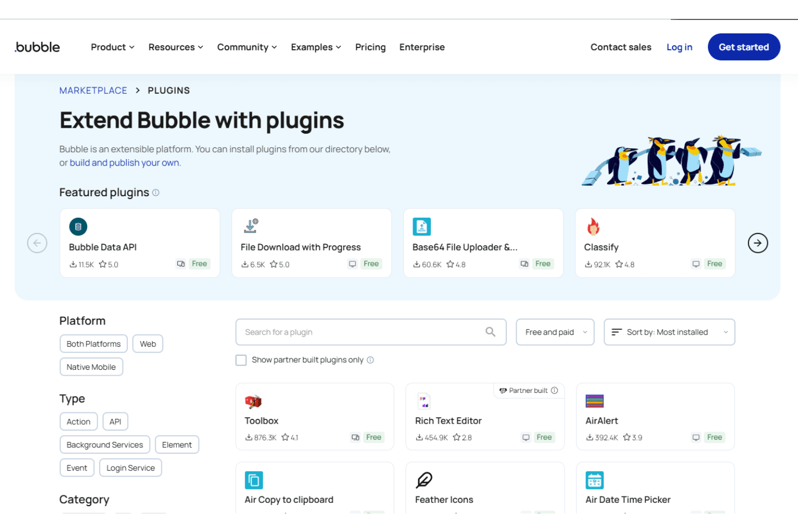Image resolution: width=798 pixels, height=532 pixels.
Task: Go to next featured plugins with right arrow
Action: point(758,243)
